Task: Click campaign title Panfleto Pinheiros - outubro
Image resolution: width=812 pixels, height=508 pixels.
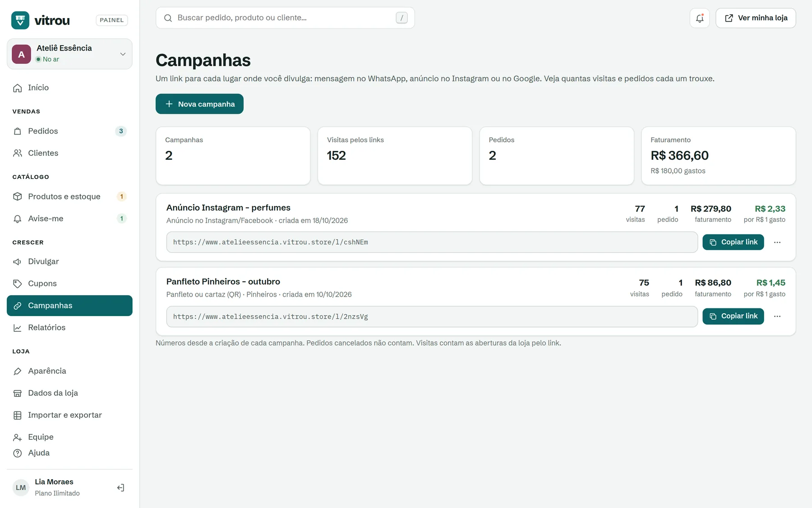Action: click(223, 282)
